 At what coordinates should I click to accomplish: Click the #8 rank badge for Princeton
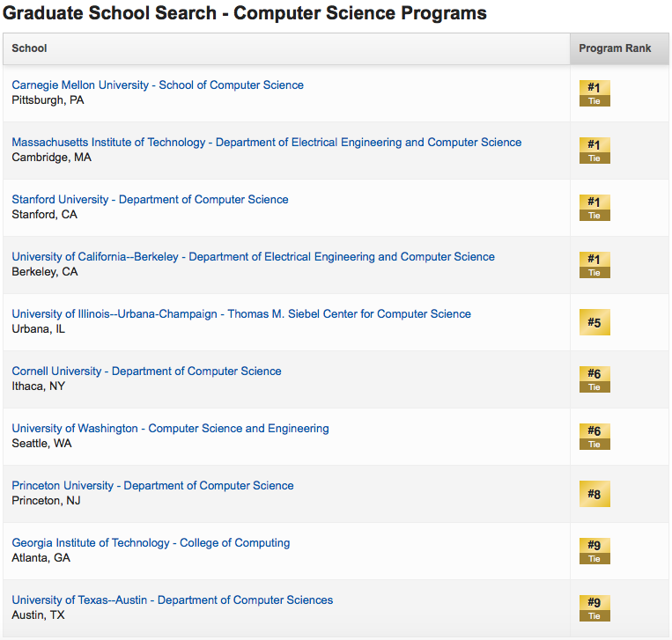point(594,494)
